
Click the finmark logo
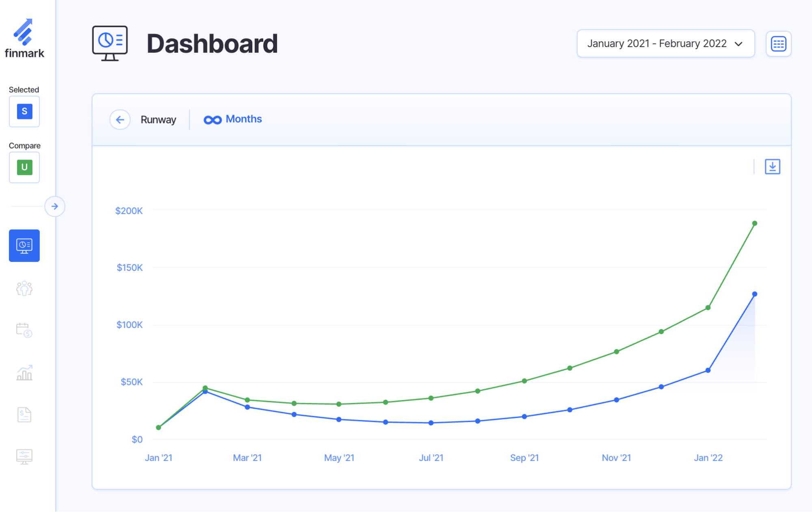[24, 39]
